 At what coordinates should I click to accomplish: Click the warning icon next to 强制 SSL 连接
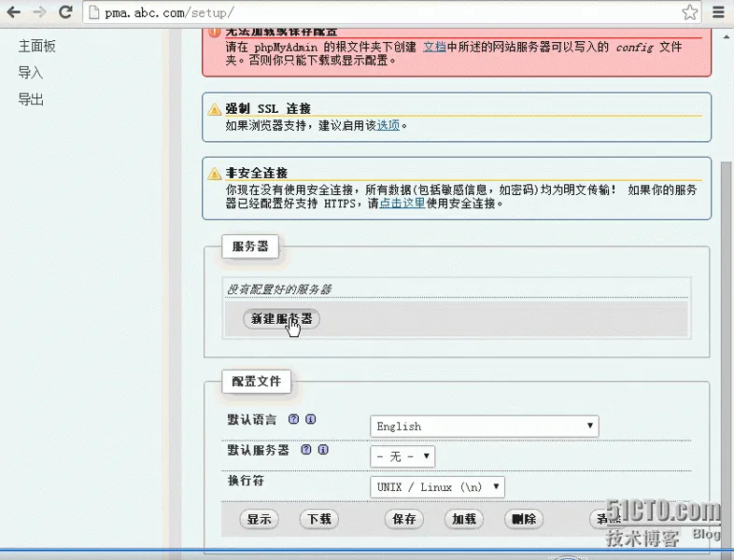pos(215,109)
